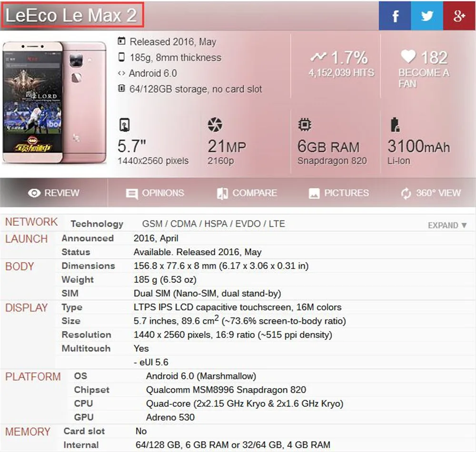Click the processor chip RAM icon
This screenshot has width=476, height=452.
[x=305, y=124]
